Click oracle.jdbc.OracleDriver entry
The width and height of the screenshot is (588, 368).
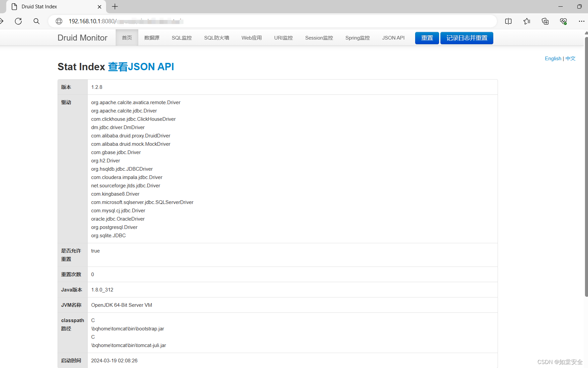(118, 219)
